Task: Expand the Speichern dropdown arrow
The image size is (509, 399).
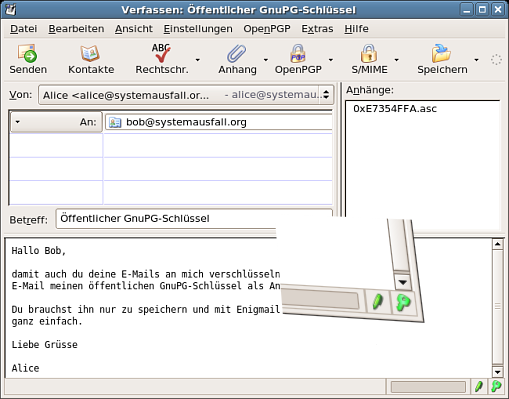Action: click(x=476, y=60)
